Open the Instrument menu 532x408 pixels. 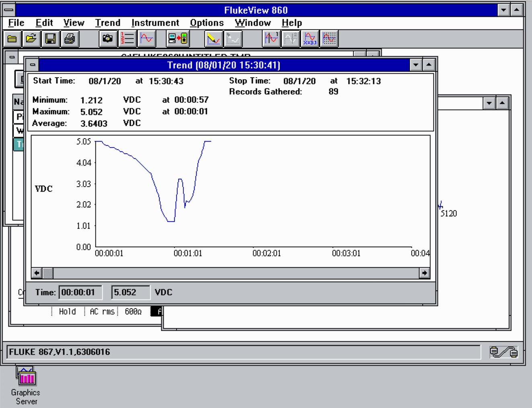tap(155, 23)
